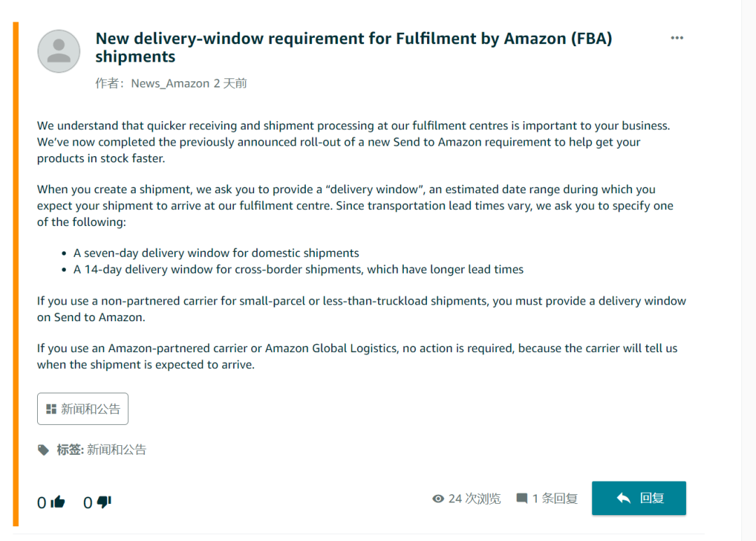This screenshot has width=756, height=541.
Task: Open the 新闻和公告 tag link after 标签
Action: pos(116,450)
